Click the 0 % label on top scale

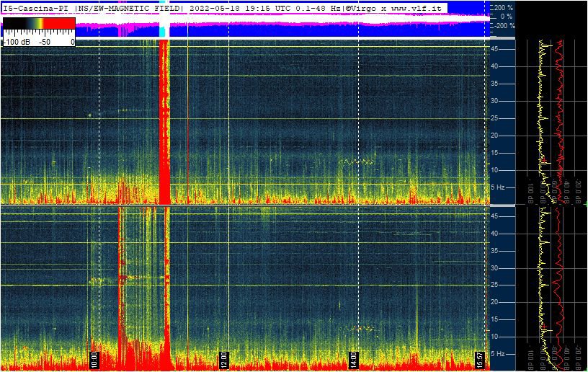(x=506, y=16)
